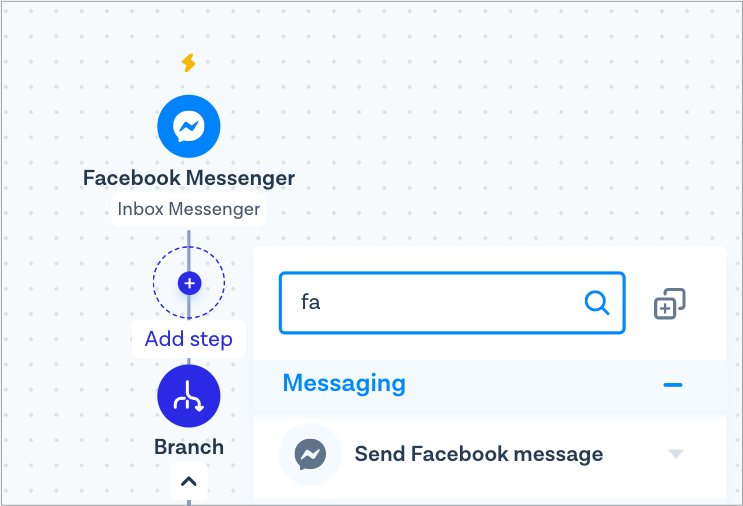Viewport: 743px width, 506px height.
Task: Click the magnifying glass search icon
Action: 597,303
